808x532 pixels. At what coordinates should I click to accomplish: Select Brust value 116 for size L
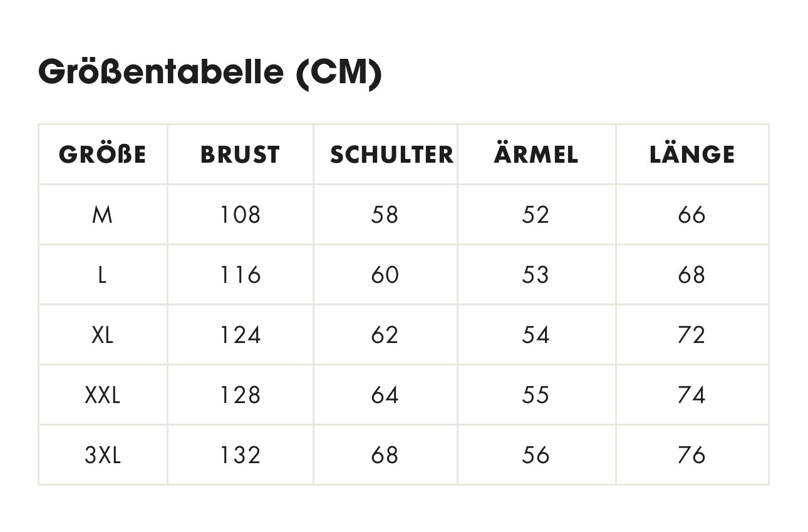(x=240, y=275)
